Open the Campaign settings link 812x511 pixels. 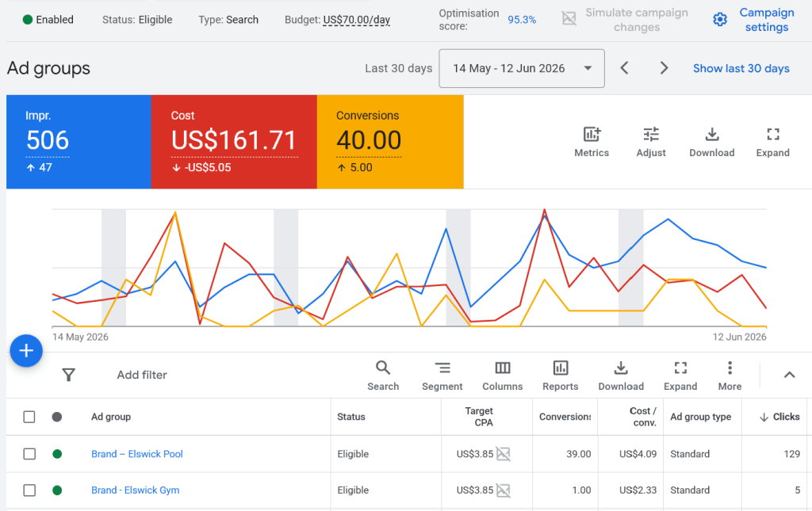point(767,20)
